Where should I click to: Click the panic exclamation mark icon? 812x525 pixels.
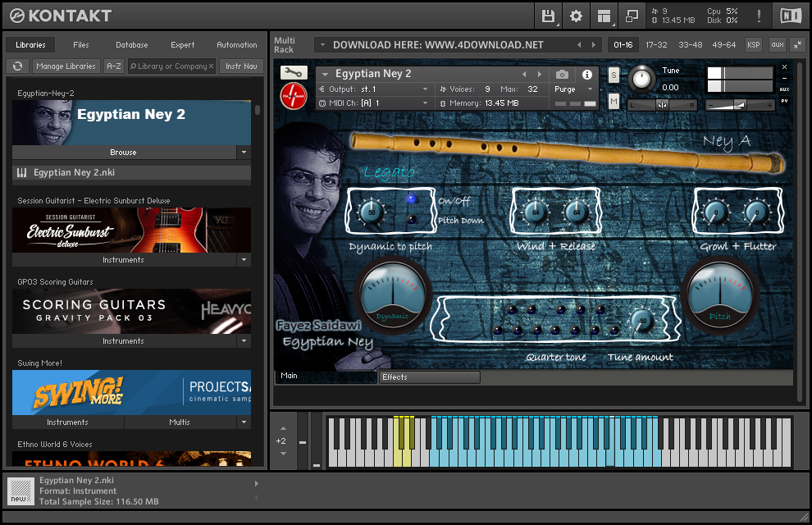(x=759, y=16)
